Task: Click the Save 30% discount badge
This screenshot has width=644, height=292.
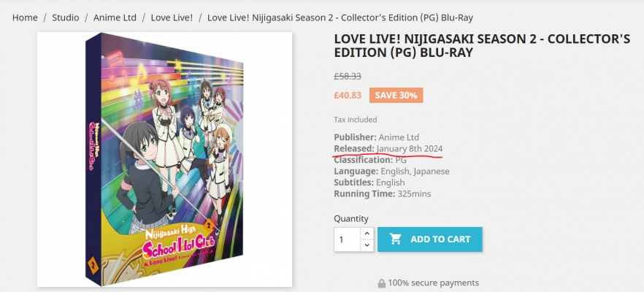Action: click(396, 95)
